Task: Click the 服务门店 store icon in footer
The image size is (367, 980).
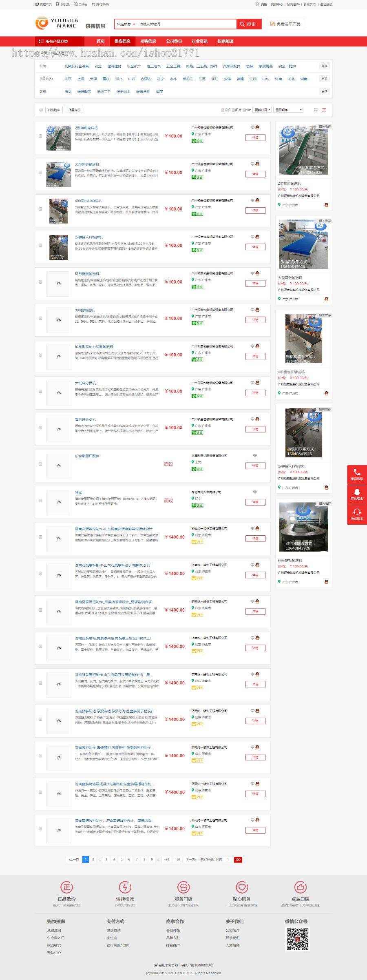Action: tap(183, 887)
